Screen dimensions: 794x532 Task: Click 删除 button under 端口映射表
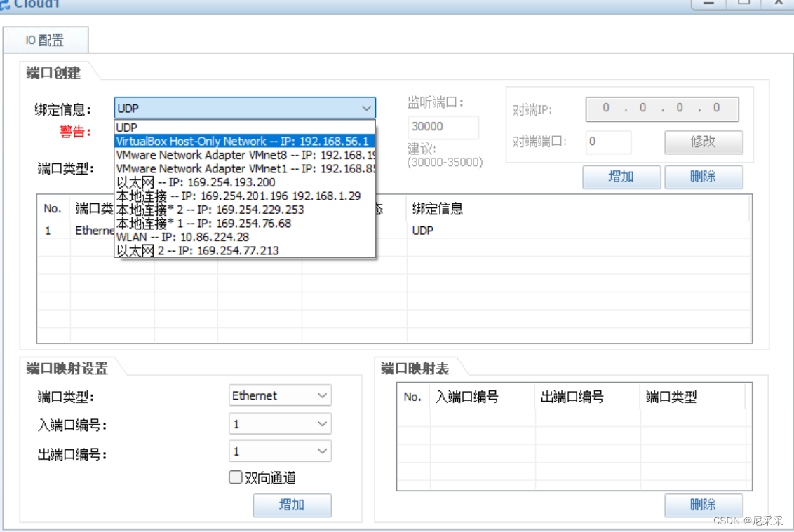pyautogui.click(x=704, y=505)
